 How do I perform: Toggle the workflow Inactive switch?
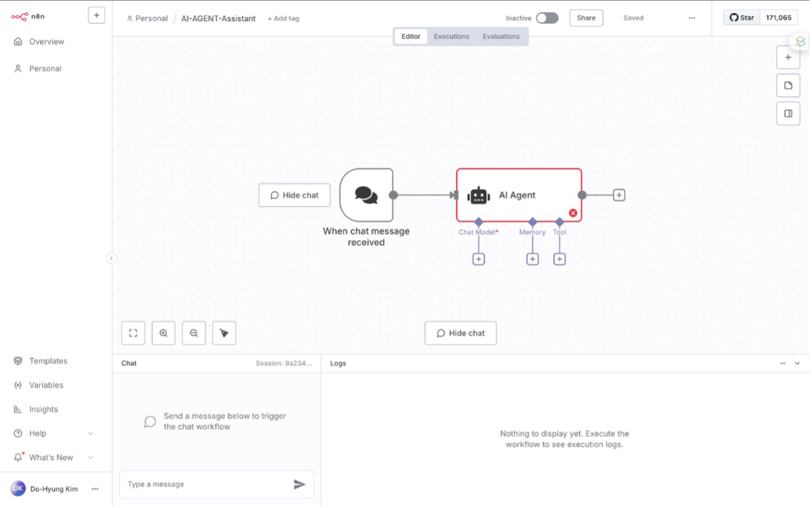[546, 18]
